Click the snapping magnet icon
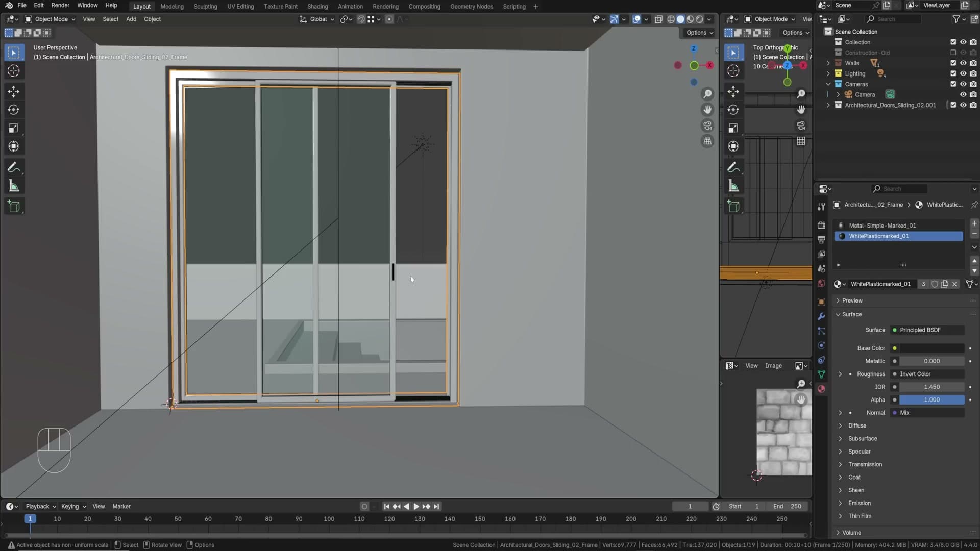 (361, 19)
